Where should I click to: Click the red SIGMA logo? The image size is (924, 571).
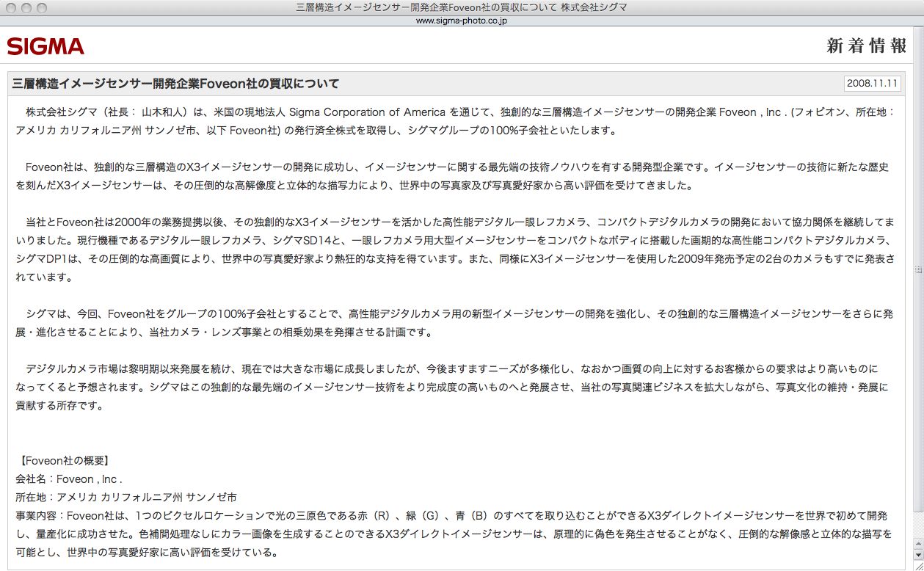(x=46, y=46)
